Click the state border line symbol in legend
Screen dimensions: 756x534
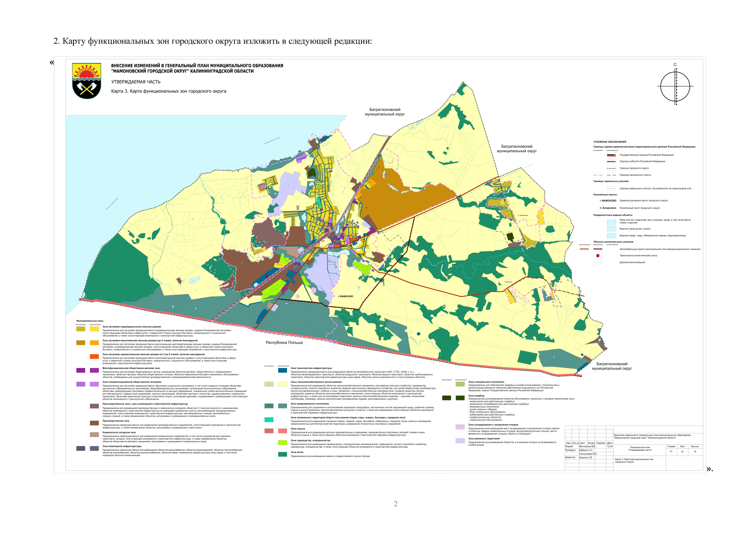pos(611,155)
